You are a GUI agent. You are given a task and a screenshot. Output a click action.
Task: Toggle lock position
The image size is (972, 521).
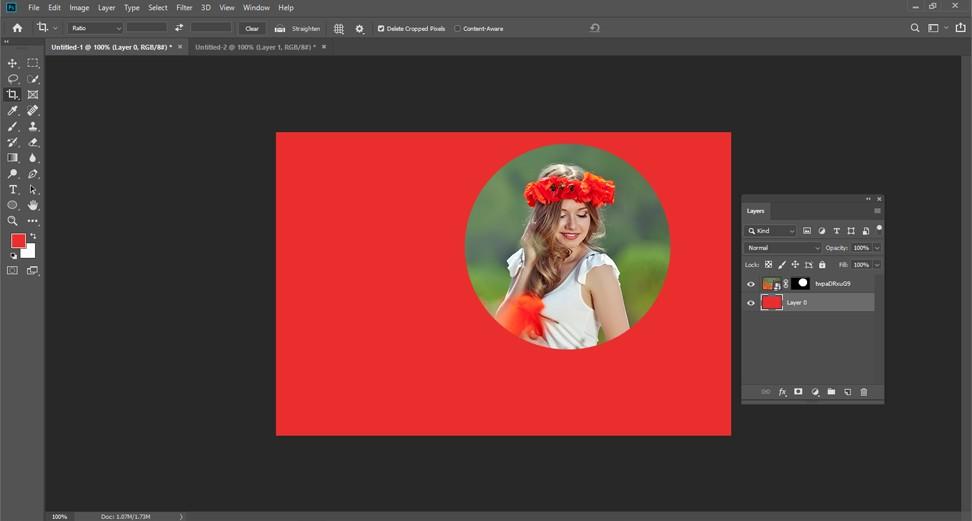pos(795,265)
